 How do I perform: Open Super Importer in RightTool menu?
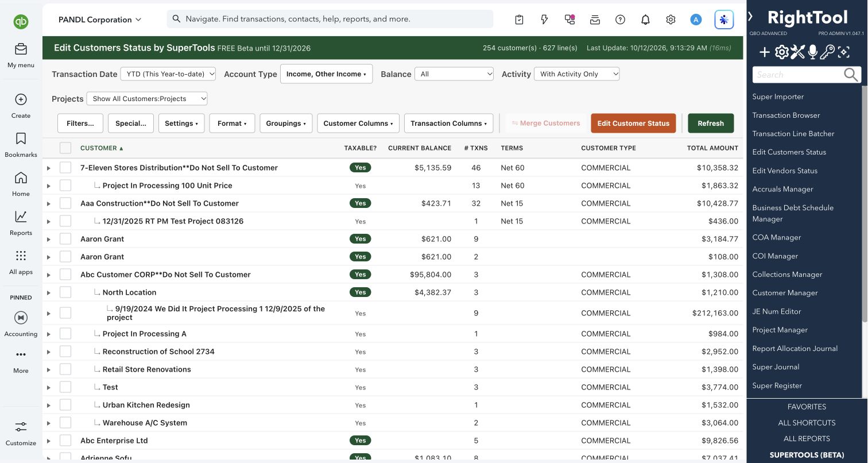778,97
